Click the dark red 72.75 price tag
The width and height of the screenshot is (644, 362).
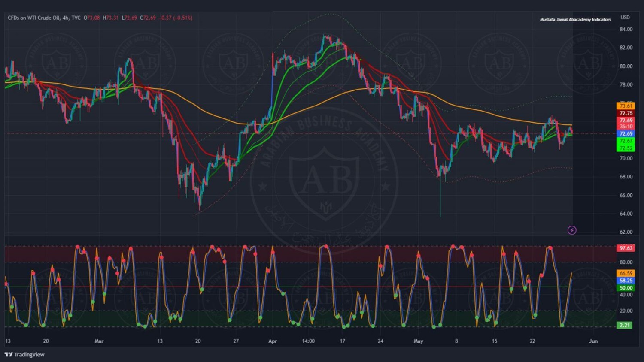[626, 113]
